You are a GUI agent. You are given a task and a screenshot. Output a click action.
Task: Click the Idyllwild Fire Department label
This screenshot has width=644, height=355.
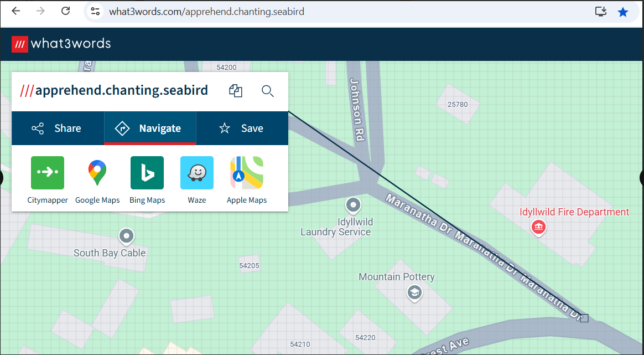point(574,212)
